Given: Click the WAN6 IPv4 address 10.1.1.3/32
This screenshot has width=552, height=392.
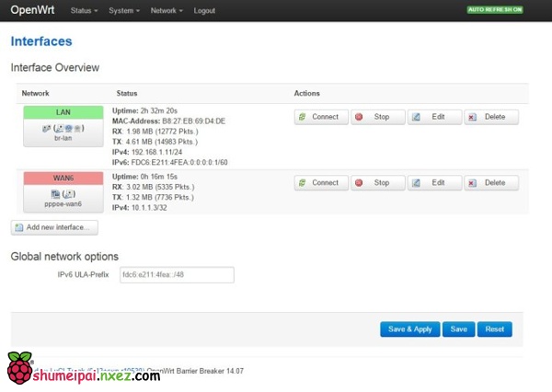Looking at the screenshot, I should point(149,208).
